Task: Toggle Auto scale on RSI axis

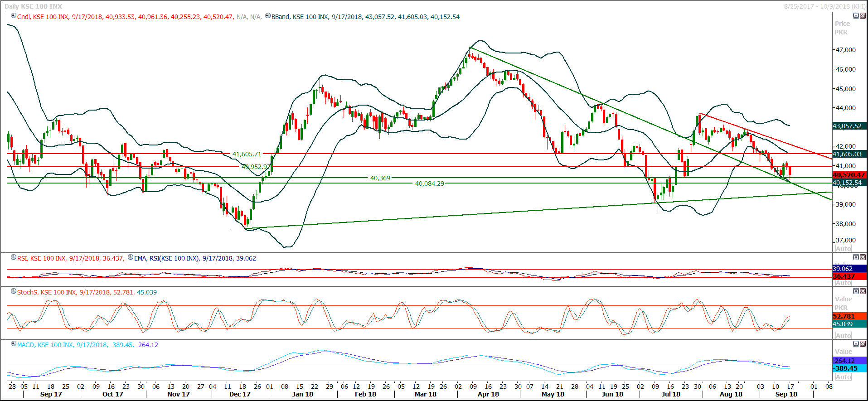Action: click(844, 283)
